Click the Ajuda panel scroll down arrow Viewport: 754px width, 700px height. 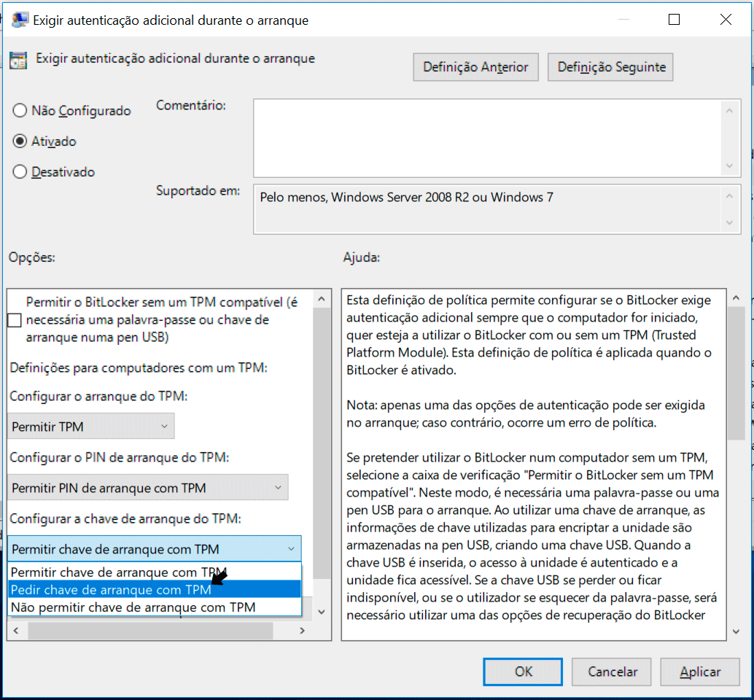click(736, 631)
